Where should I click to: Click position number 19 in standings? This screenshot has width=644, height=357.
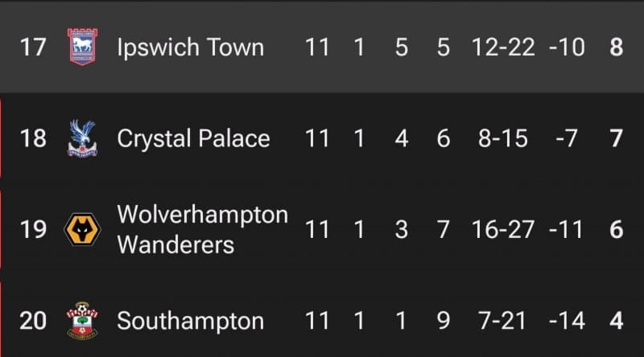click(x=33, y=230)
